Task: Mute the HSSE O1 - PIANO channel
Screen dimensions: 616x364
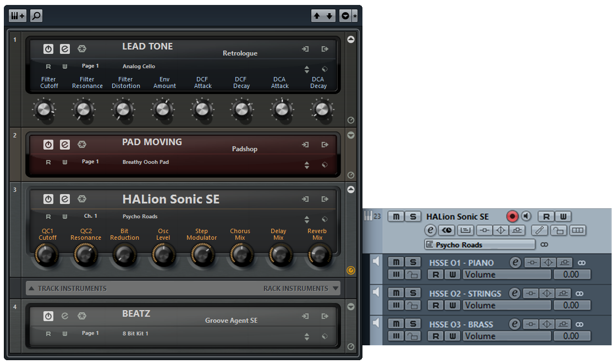Action: pyautogui.click(x=396, y=262)
